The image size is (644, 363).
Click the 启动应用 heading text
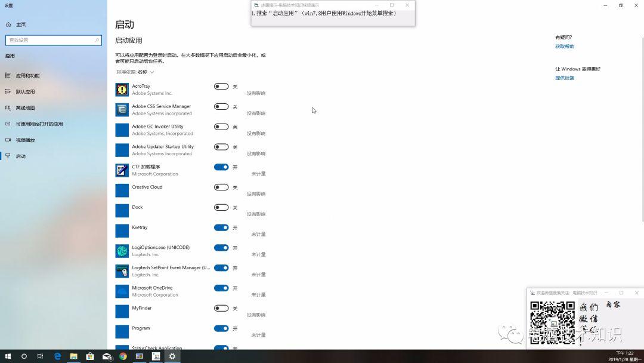(129, 40)
